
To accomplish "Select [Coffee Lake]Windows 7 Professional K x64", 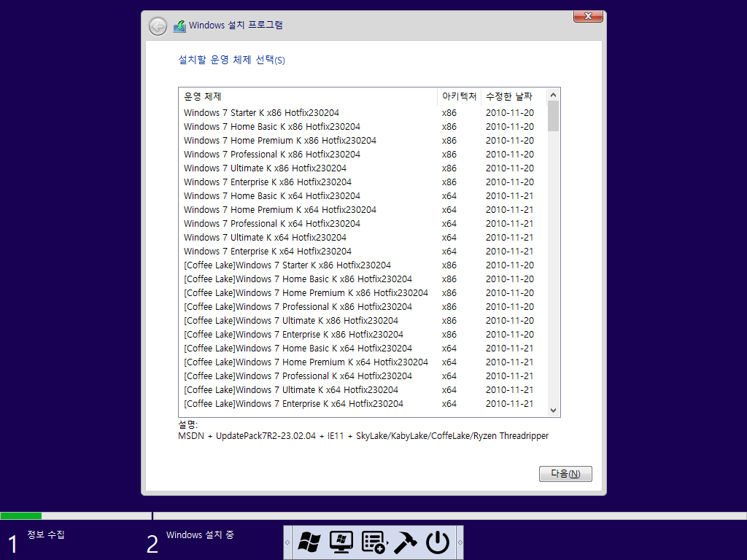I will [x=363, y=376].
